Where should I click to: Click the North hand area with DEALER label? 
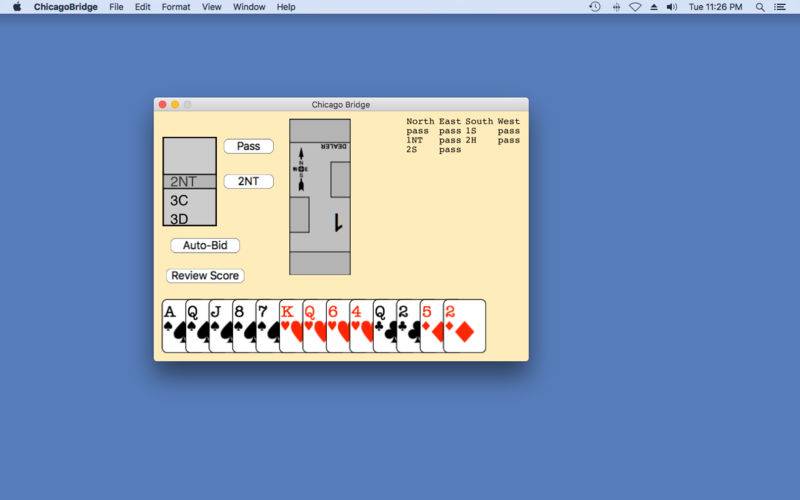(320, 131)
